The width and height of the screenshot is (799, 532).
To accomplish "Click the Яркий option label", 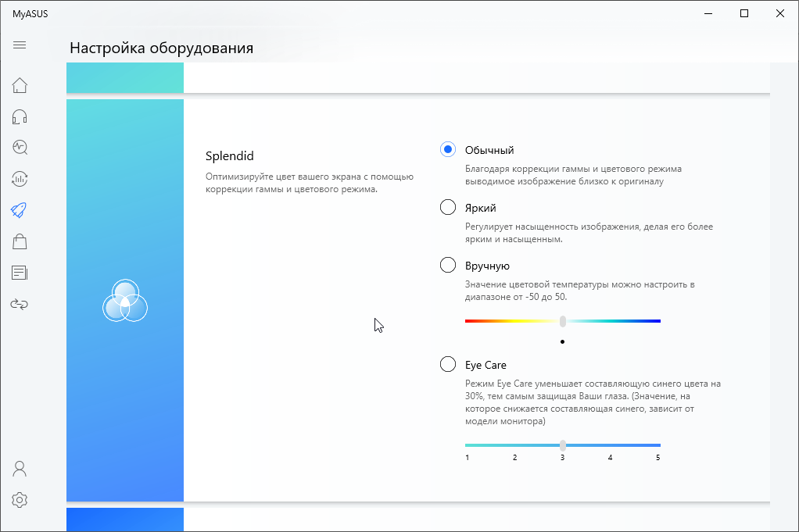I will (x=480, y=208).
